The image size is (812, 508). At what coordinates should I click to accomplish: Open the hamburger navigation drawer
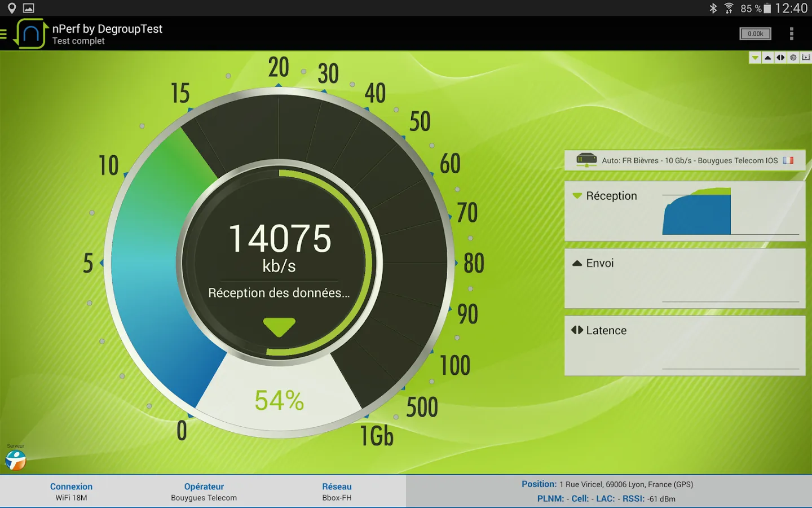pyautogui.click(x=3, y=34)
